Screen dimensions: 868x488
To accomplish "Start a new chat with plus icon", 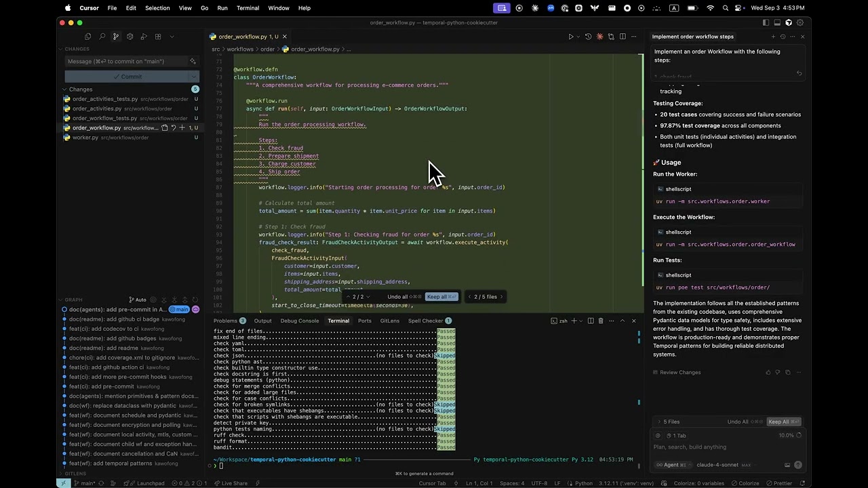I will point(772,37).
